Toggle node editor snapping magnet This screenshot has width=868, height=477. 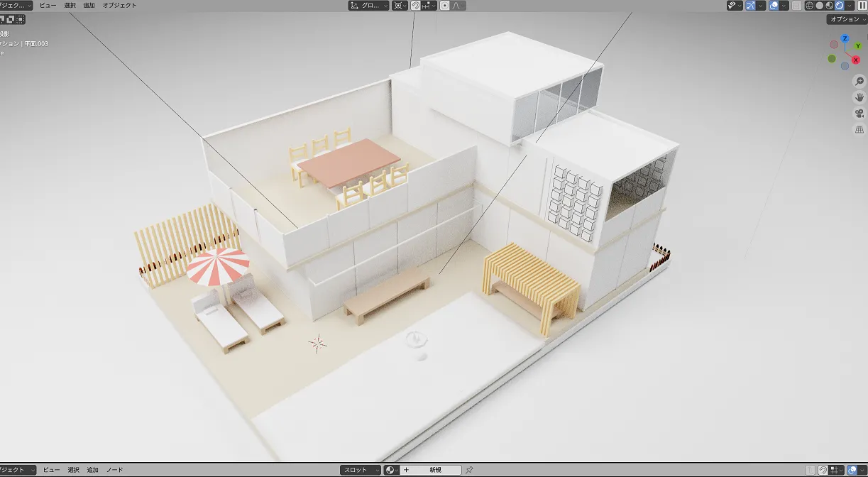[823, 470]
